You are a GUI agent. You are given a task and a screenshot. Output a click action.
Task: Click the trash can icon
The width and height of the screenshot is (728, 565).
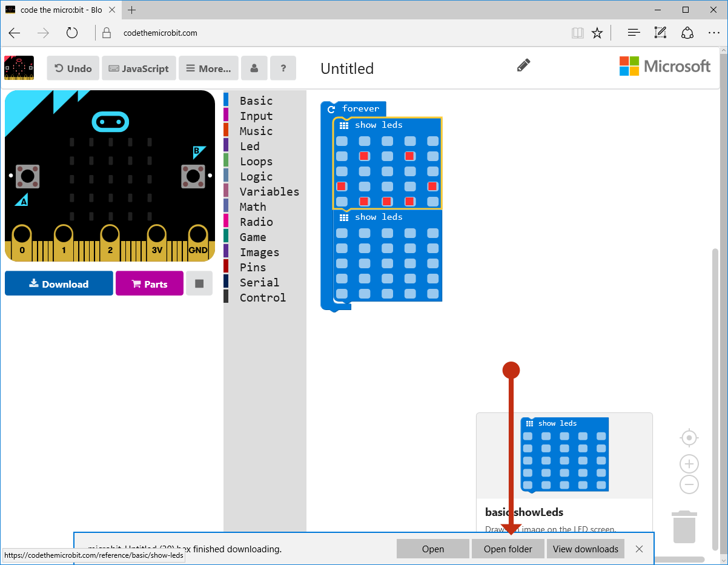coord(684,527)
